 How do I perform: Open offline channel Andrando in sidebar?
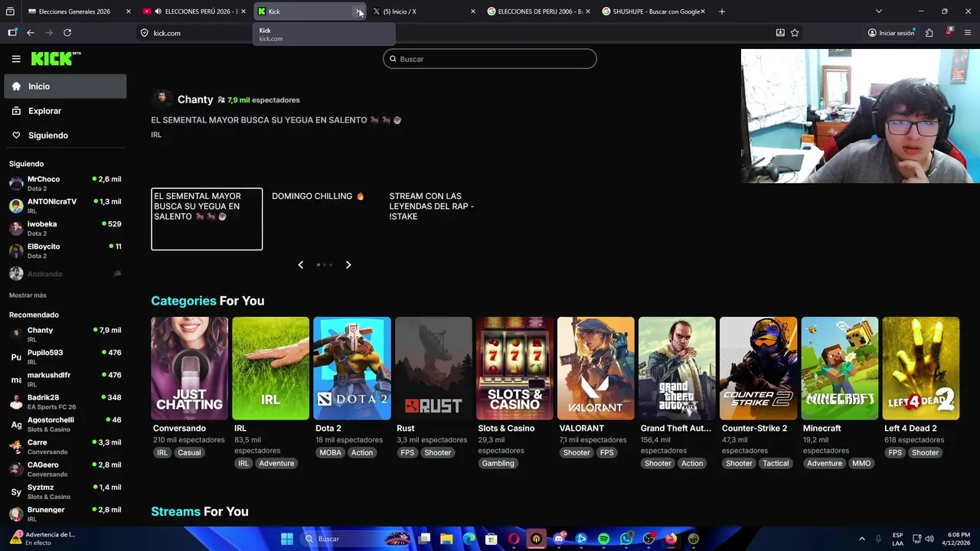tap(65, 273)
